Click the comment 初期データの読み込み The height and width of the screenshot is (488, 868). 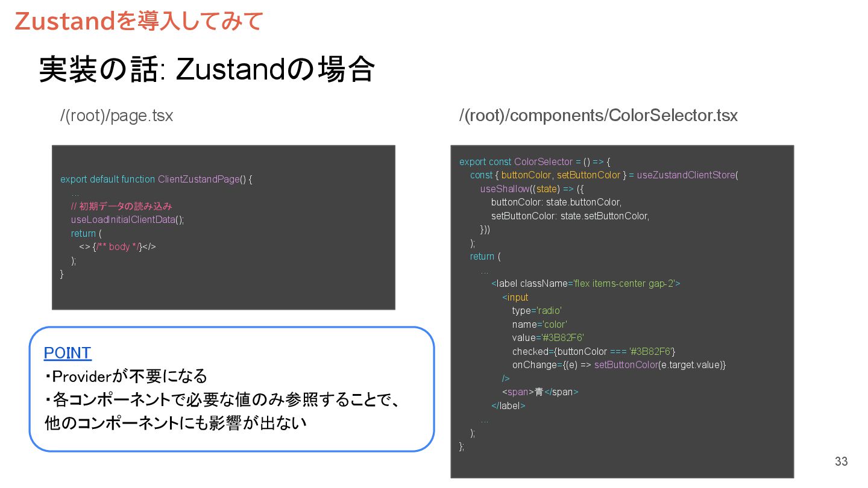121,206
